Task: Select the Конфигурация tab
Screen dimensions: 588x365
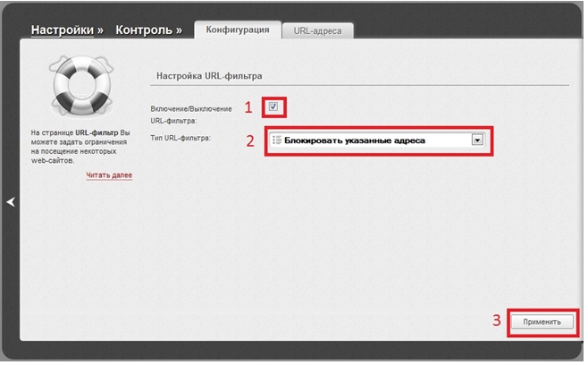Action: pos(237,30)
